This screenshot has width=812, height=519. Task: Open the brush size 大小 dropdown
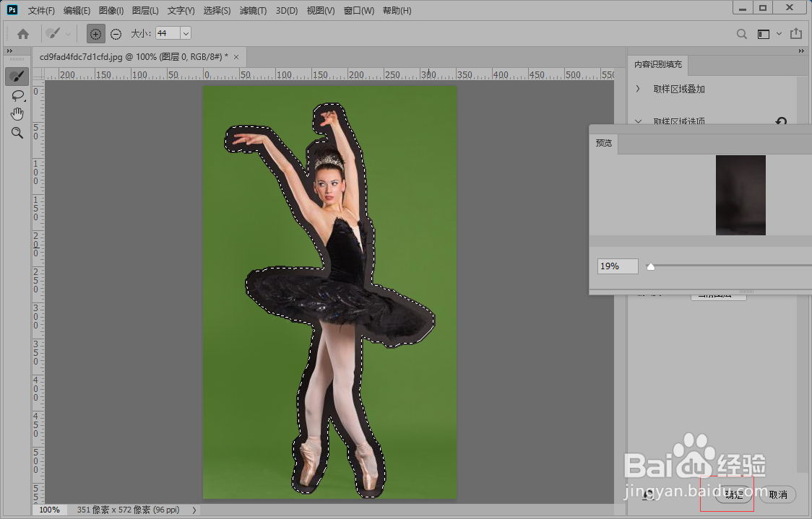(186, 34)
